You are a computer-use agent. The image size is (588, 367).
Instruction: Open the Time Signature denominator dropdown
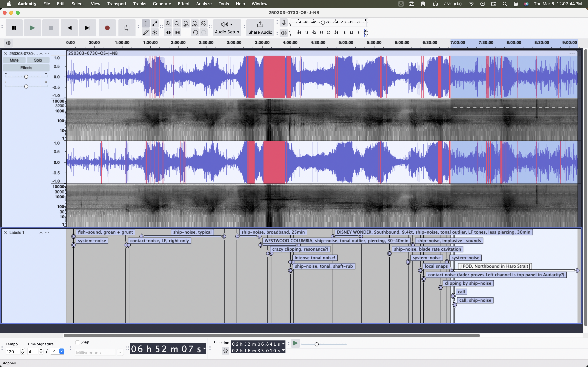pos(62,351)
